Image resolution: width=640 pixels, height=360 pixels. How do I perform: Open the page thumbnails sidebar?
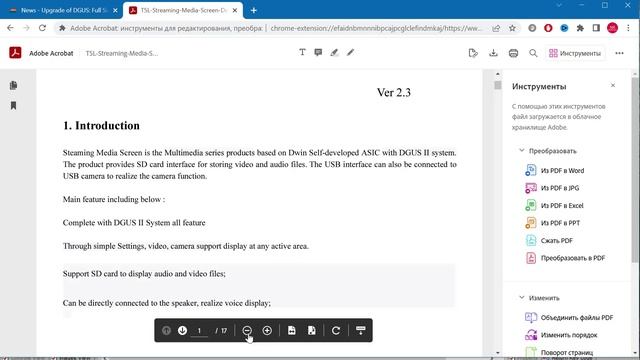[13, 85]
